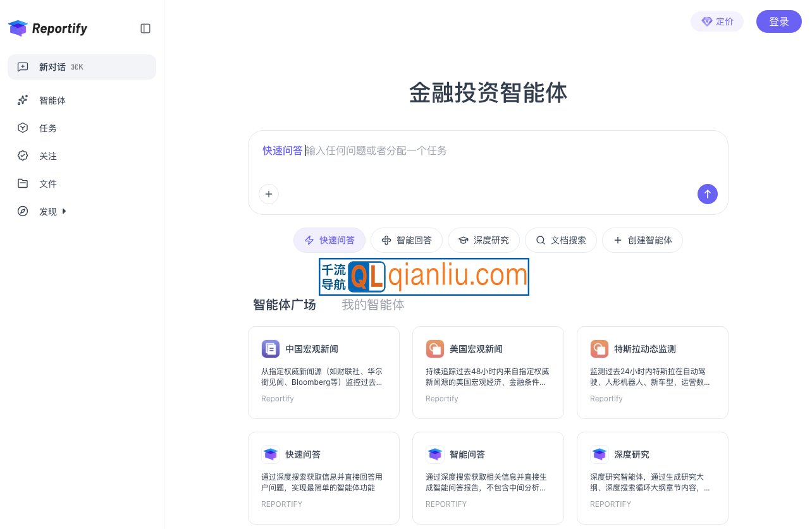812x529 pixels.
Task: Switch to 智能回答 mode
Action: [x=407, y=240]
